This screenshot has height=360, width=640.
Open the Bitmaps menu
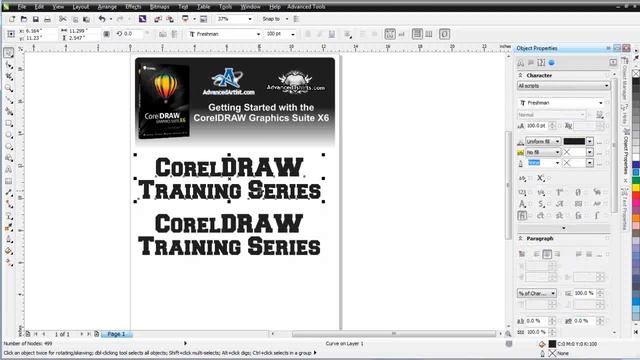coord(159,7)
